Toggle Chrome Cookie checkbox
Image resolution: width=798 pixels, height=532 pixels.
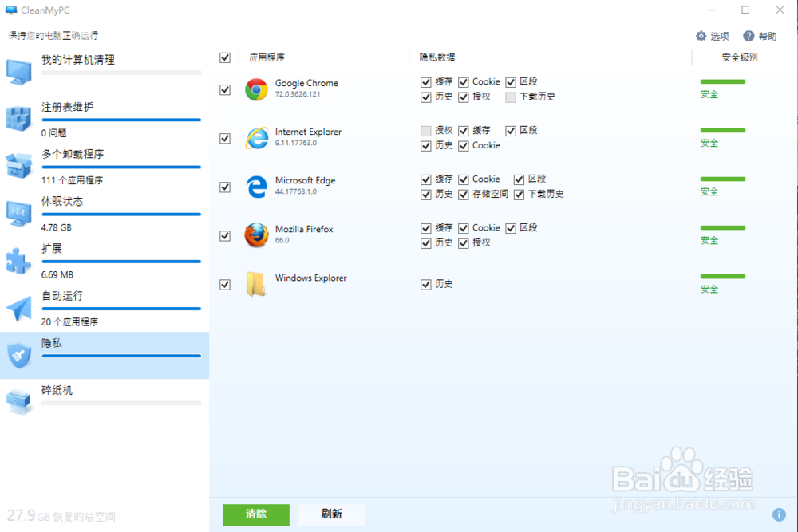click(x=464, y=82)
